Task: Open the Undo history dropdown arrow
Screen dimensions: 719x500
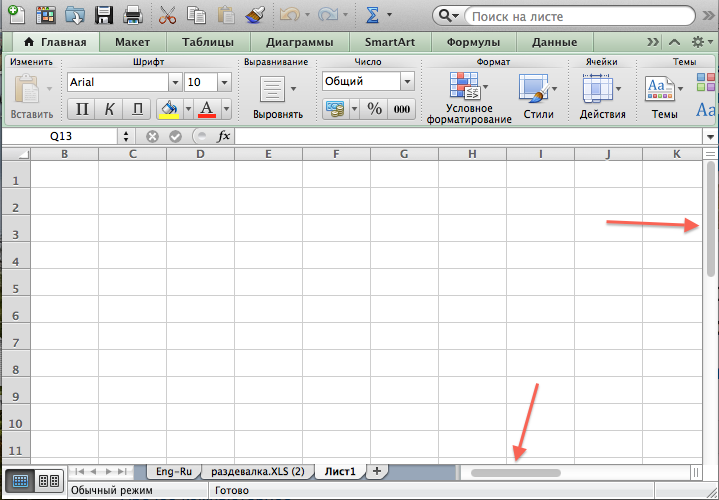Action: [x=307, y=15]
